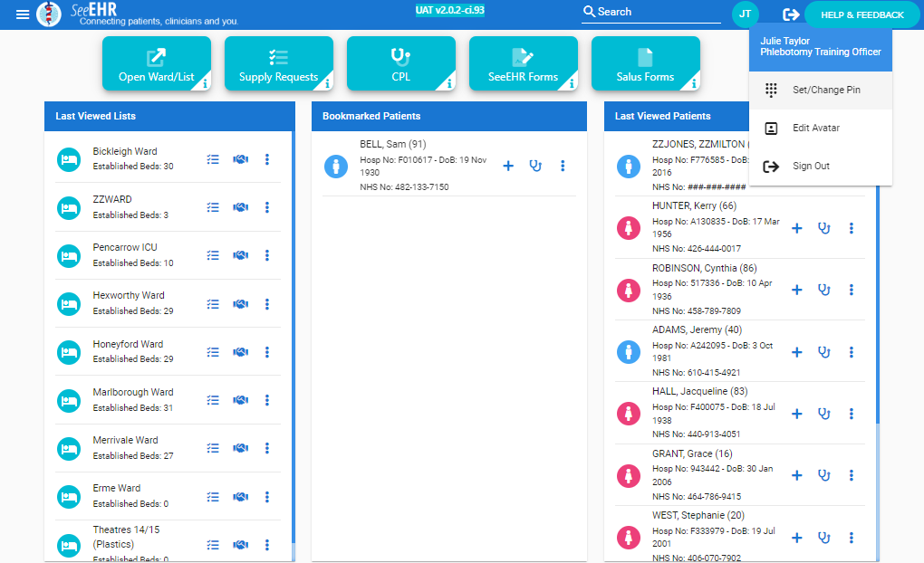Expand more options for Hexworthy Ward

(267, 304)
